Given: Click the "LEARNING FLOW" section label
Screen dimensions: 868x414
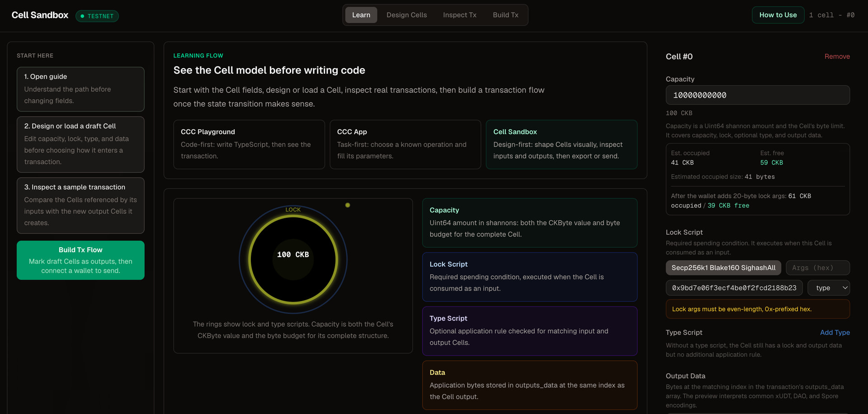Looking at the screenshot, I should tap(198, 56).
